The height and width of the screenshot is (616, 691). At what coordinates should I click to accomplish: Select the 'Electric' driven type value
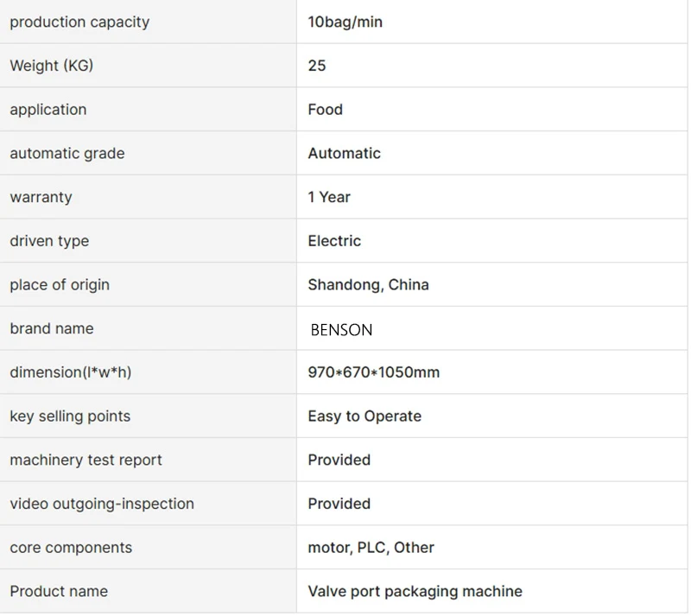[334, 241]
